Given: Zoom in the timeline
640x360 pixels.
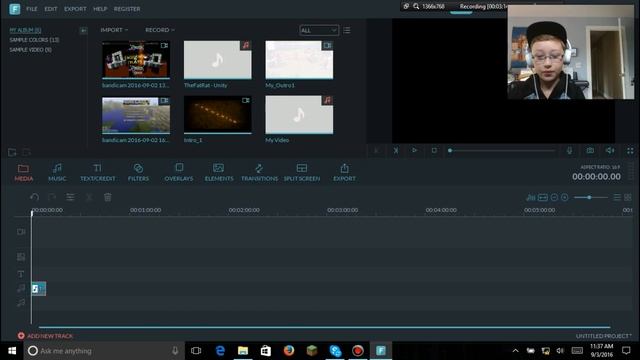Looking at the screenshot, I should [565, 198].
